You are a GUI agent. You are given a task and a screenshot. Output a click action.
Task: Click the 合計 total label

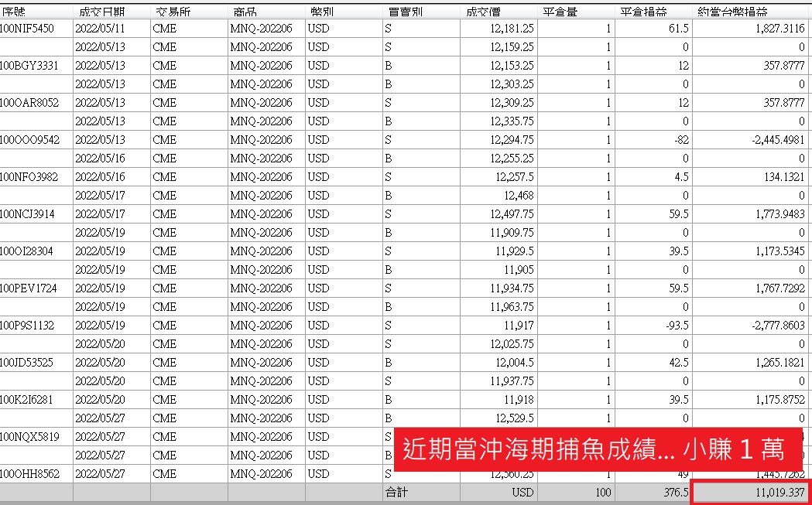[x=396, y=492]
